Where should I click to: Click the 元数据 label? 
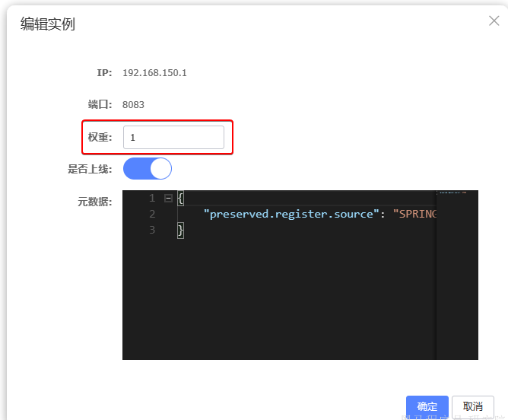click(95, 202)
